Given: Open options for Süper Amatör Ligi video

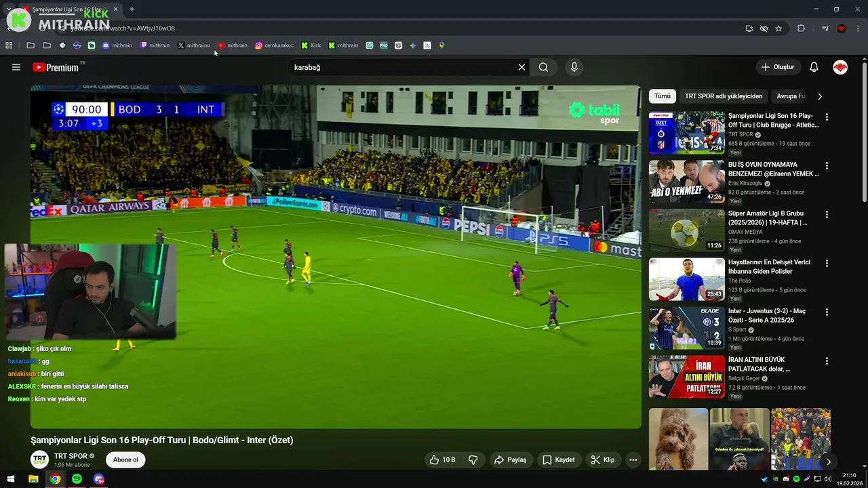Looking at the screenshot, I should click(826, 214).
